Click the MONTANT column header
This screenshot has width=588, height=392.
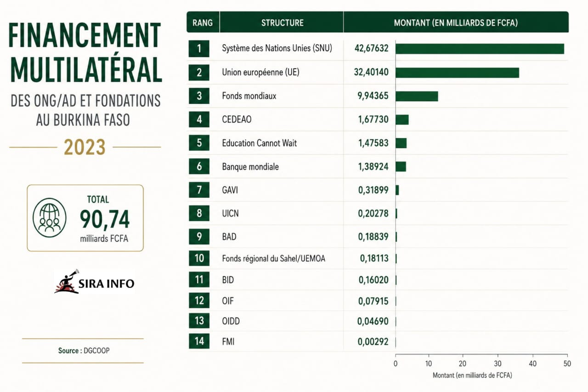[x=456, y=23]
